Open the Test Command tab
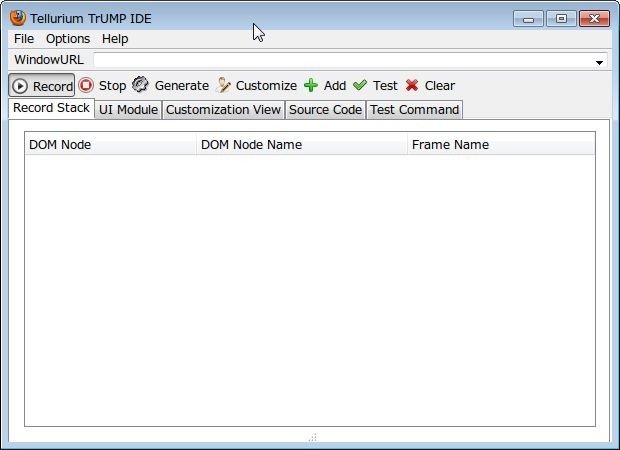Image resolution: width=620 pixels, height=450 pixels. click(x=414, y=110)
